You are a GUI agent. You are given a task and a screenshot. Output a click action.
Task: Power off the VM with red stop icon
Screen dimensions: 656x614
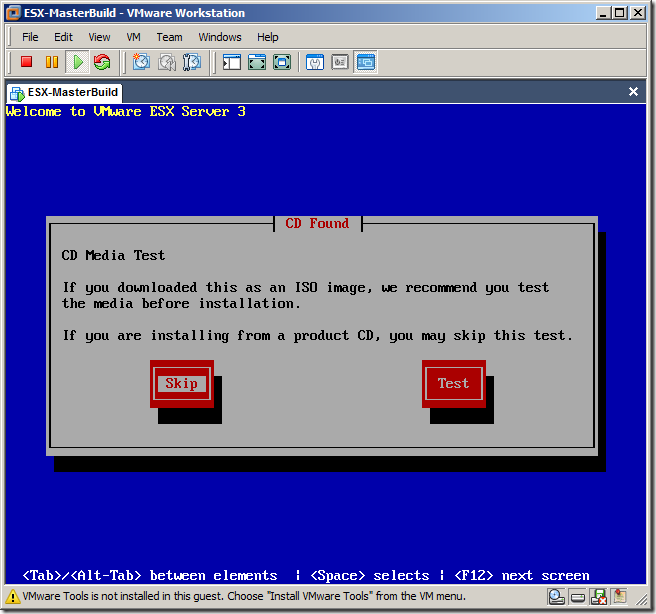pos(27,62)
